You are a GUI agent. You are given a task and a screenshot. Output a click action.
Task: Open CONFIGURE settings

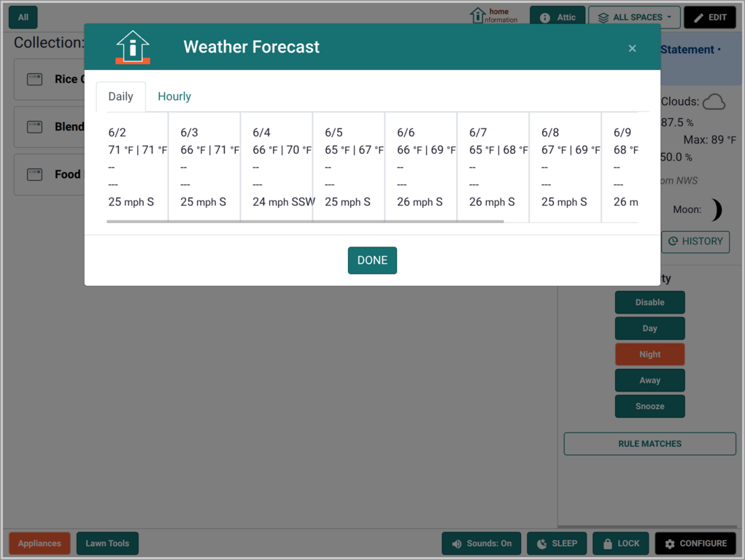point(695,543)
